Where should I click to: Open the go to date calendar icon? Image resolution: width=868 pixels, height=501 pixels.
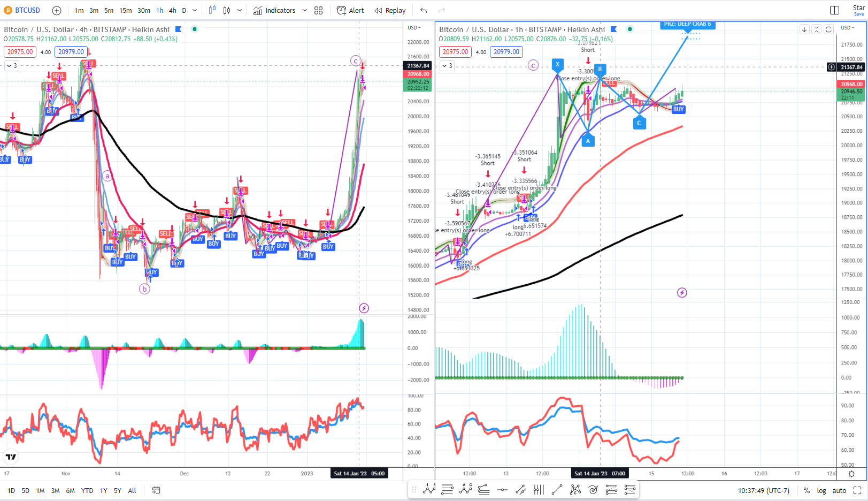[156, 490]
